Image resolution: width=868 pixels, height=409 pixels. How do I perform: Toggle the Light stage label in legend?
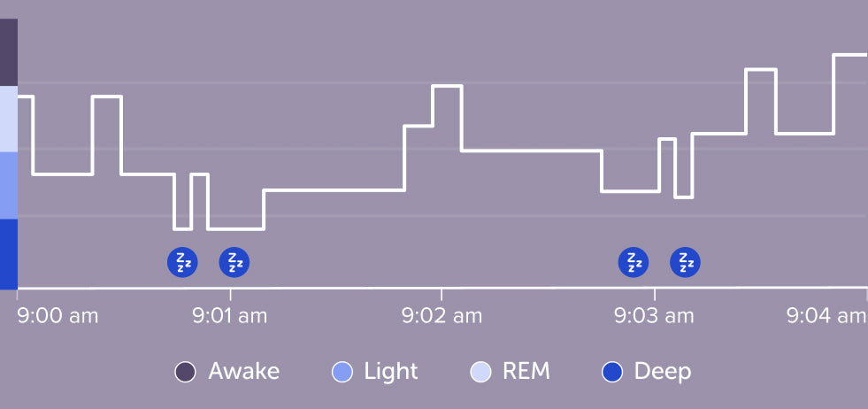(390, 372)
